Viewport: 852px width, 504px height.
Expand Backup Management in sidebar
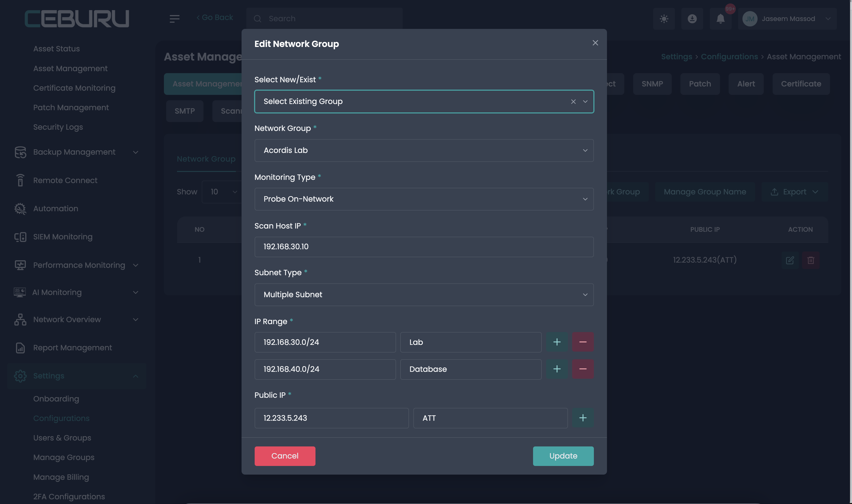point(74,152)
